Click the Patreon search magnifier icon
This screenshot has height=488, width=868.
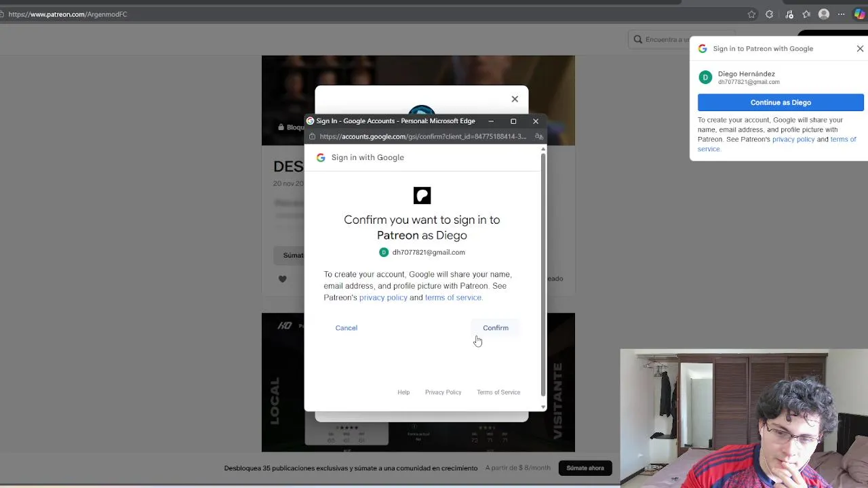[x=638, y=39]
